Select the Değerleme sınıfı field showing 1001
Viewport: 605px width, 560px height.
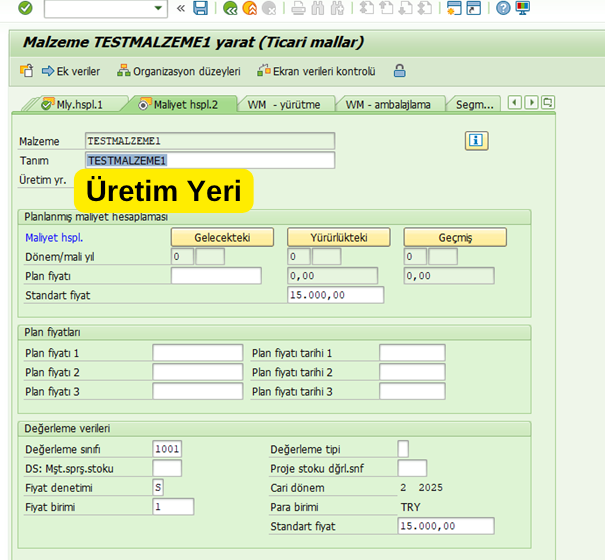point(167,448)
